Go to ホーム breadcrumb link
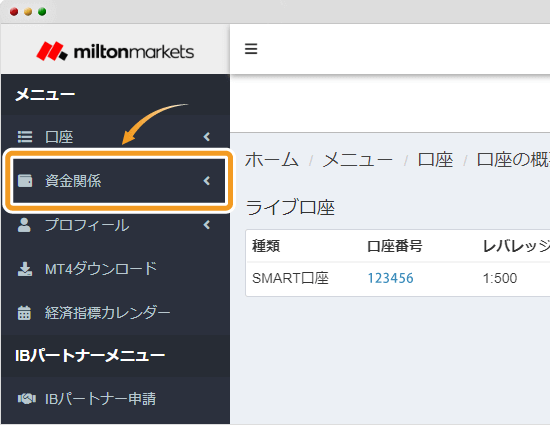The width and height of the screenshot is (550, 425). pyautogui.click(x=272, y=160)
